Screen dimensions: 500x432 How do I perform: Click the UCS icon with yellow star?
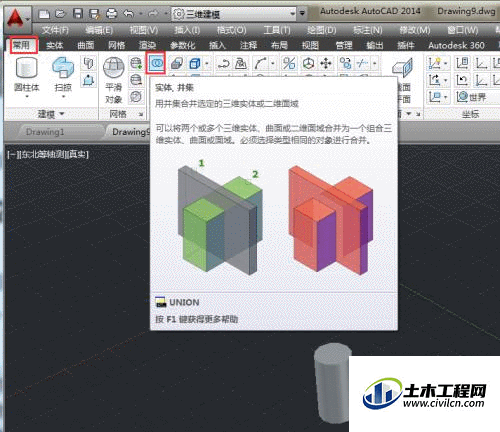coord(435,63)
